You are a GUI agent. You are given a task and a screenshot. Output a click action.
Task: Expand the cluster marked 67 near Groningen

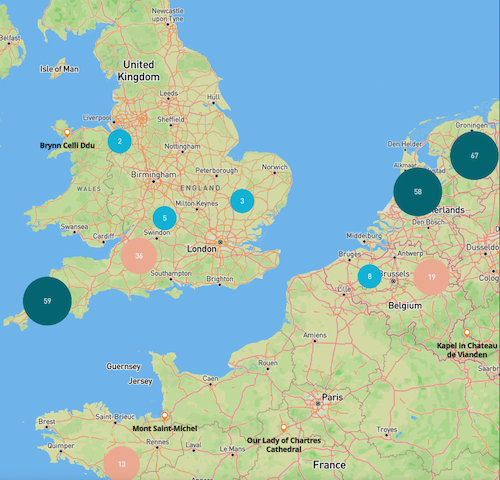(474, 155)
